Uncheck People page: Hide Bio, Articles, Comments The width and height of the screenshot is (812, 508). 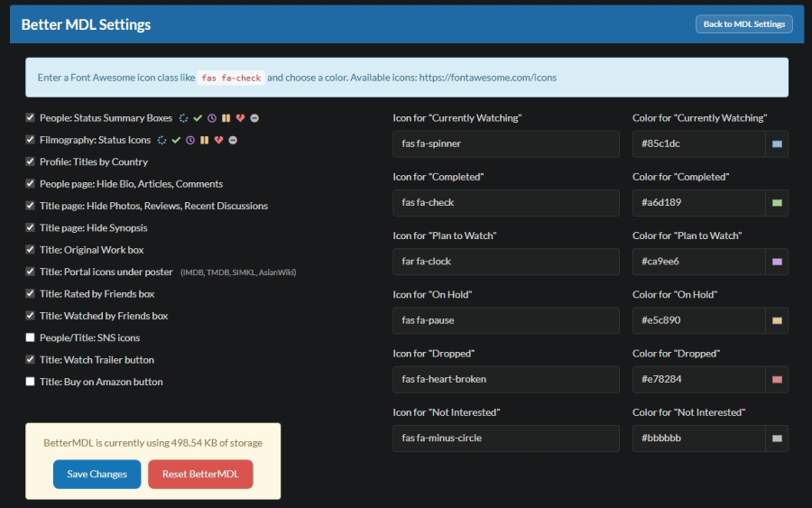[x=30, y=184]
